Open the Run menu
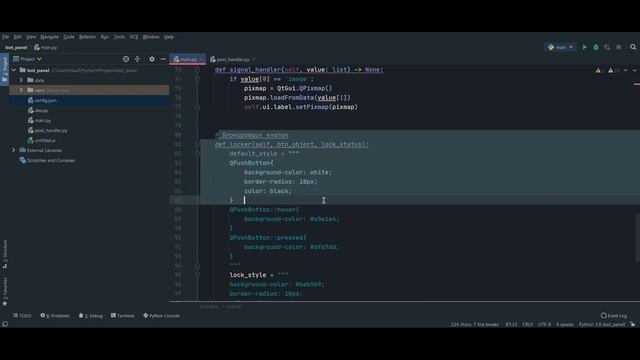This screenshot has width=640, height=360. (105, 37)
